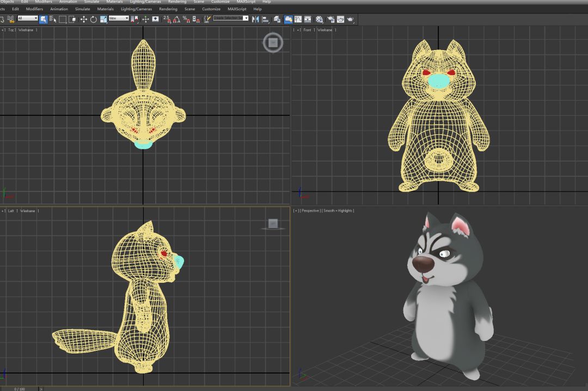The height and width of the screenshot is (391, 588).
Task: Open the All selection filter dropdown
Action: (27, 18)
